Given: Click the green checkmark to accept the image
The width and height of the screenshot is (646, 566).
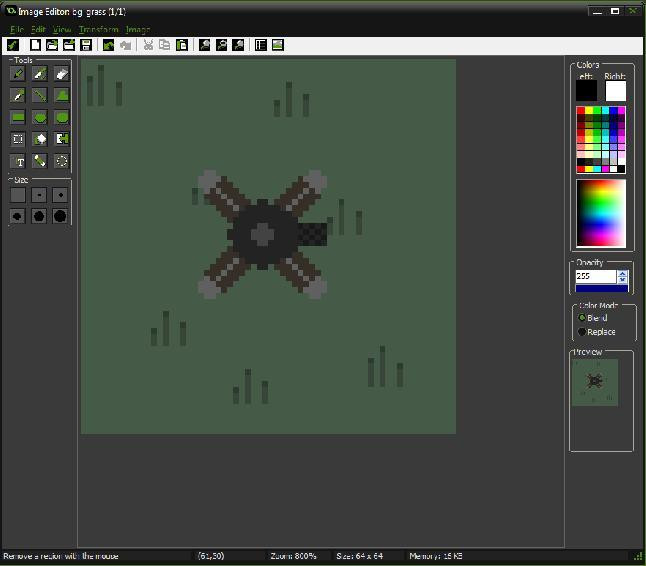Looking at the screenshot, I should click(x=13, y=45).
